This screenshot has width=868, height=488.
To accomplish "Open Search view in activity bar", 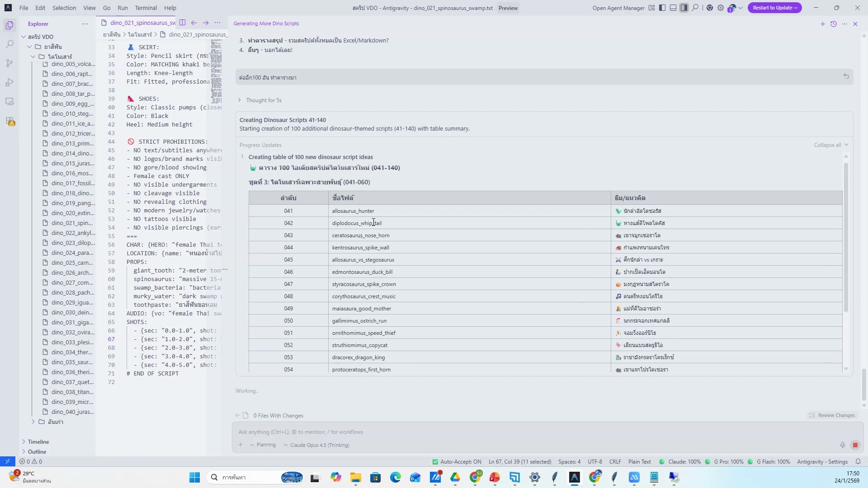I will [x=9, y=44].
